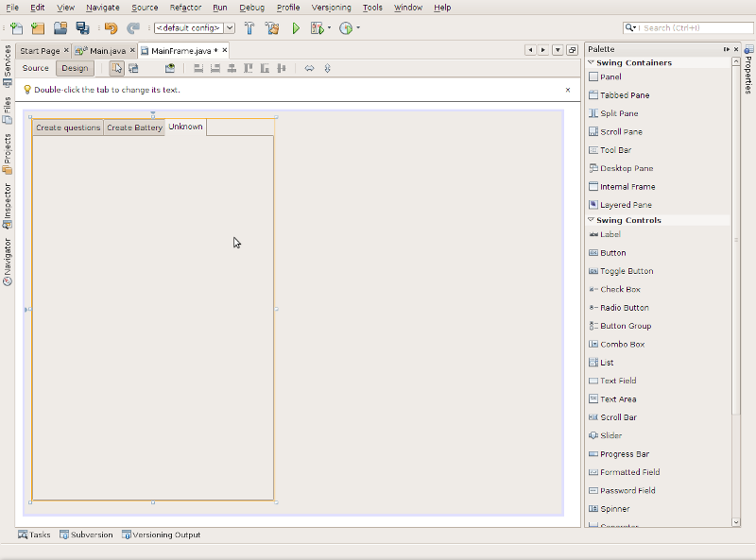Click the fourth align icon in designer toolbar

coord(249,68)
